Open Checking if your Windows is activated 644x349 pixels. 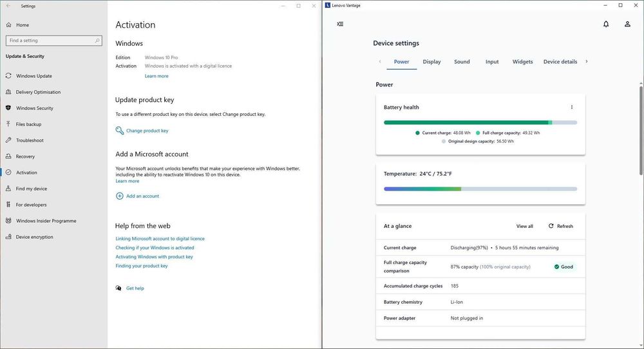[x=155, y=248]
